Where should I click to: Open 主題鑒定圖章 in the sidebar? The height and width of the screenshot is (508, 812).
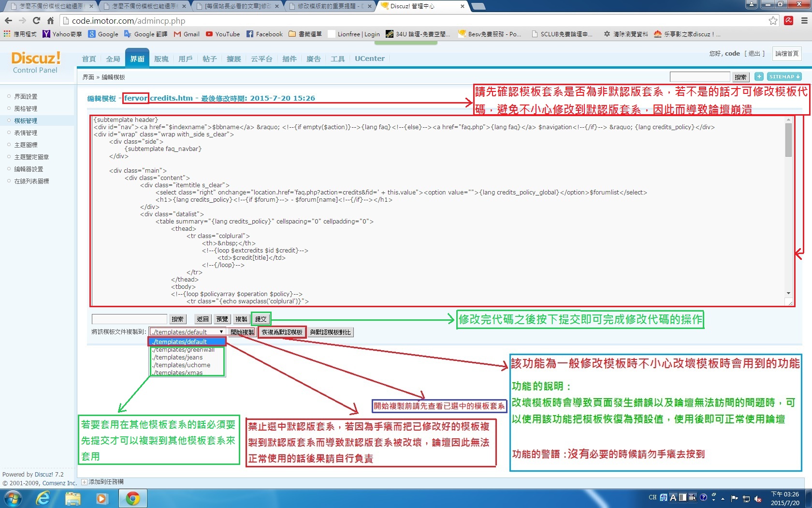31,157
